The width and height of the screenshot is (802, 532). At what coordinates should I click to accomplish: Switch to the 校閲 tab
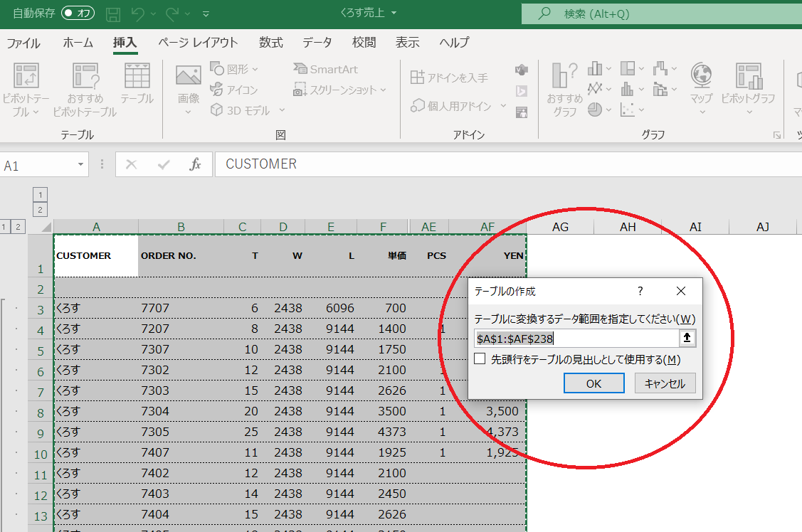pos(364,43)
